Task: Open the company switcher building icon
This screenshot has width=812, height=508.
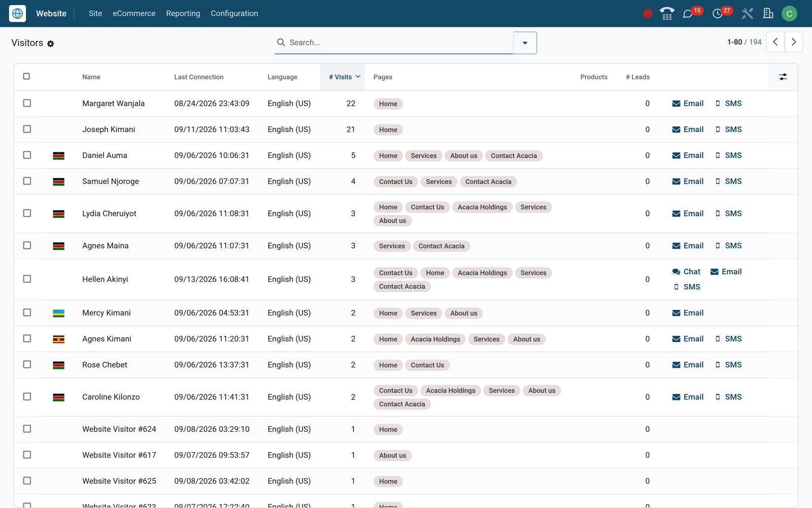Action: [768, 14]
